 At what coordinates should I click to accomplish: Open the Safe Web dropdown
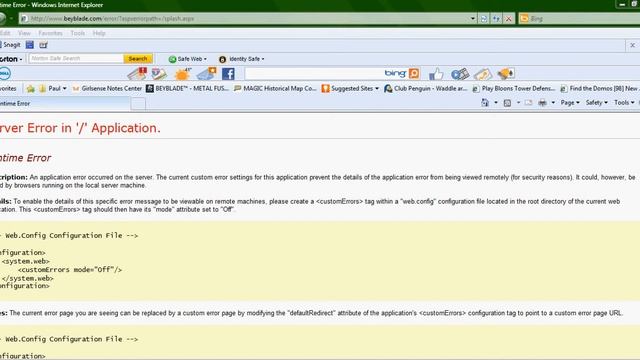click(x=188, y=59)
